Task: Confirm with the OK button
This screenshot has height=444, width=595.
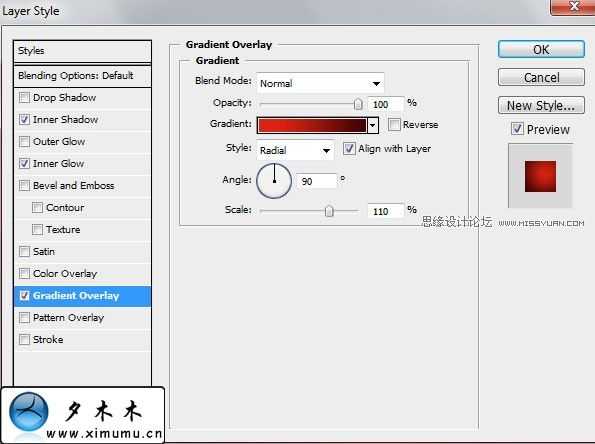Action: point(541,50)
